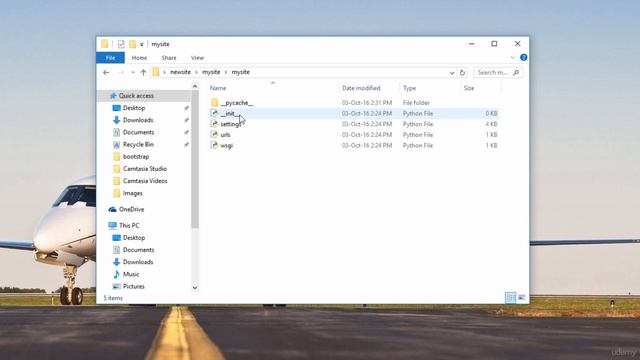
Task: Select This PC in navigation pane
Action: pos(129,225)
